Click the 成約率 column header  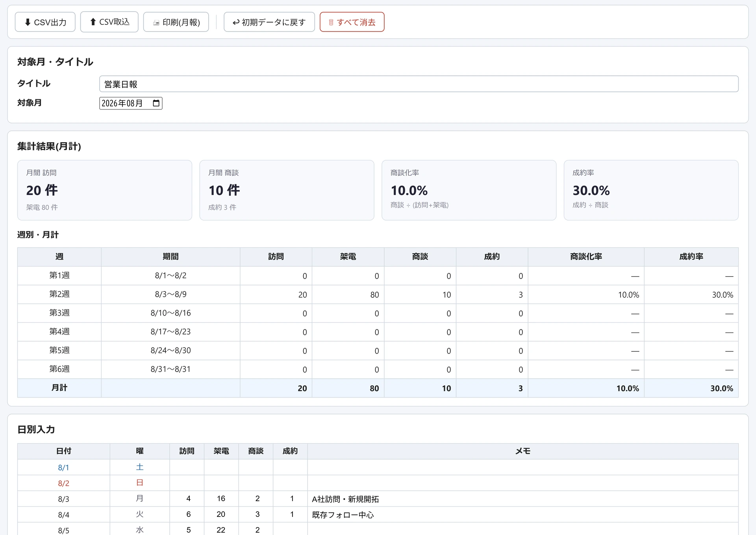coord(691,256)
